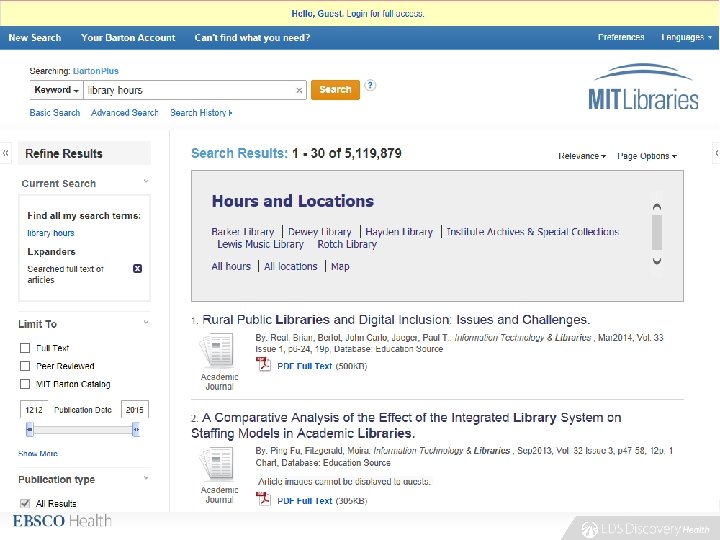Image resolution: width=720 pixels, height=540 pixels.
Task: Click the 'Information Technology & Libraries' link in result 1
Action: coord(523,338)
